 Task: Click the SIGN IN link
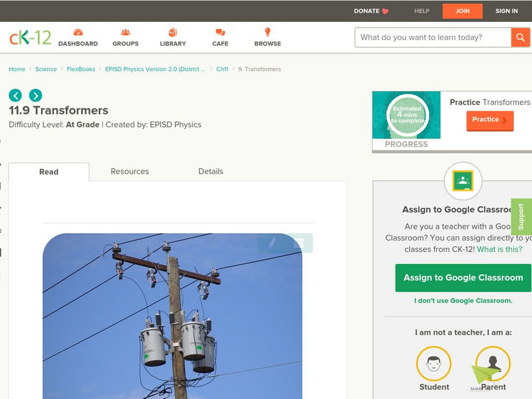(x=507, y=11)
